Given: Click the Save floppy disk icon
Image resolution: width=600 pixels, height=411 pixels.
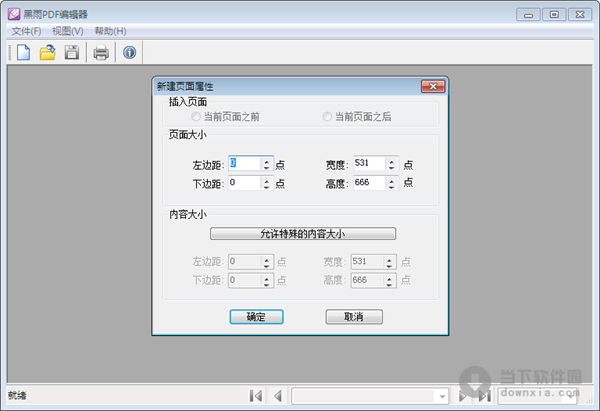Looking at the screenshot, I should point(72,52).
